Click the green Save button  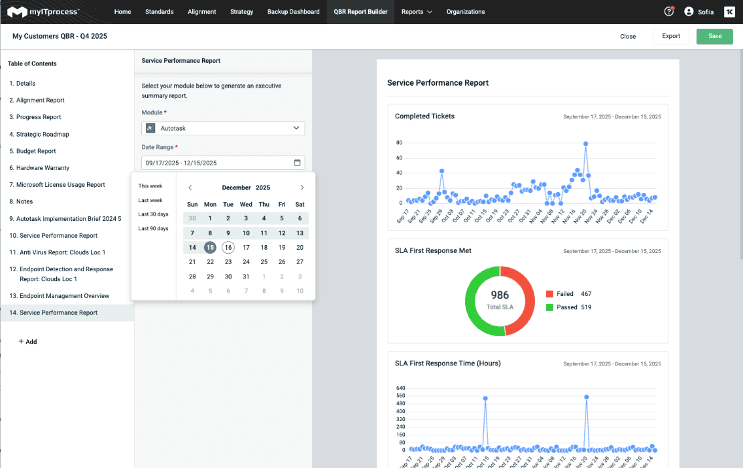tap(714, 36)
